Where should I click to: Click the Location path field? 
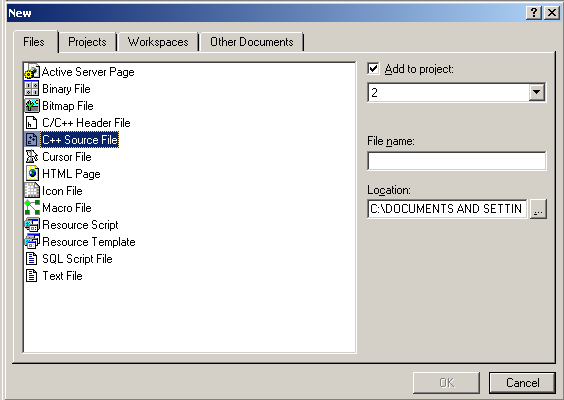tap(447, 209)
